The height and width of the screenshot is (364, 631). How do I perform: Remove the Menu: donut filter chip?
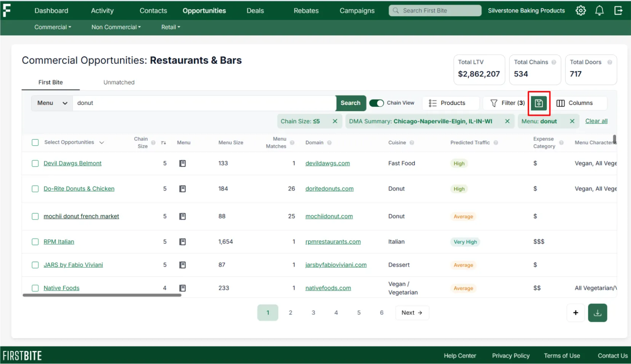(x=572, y=121)
